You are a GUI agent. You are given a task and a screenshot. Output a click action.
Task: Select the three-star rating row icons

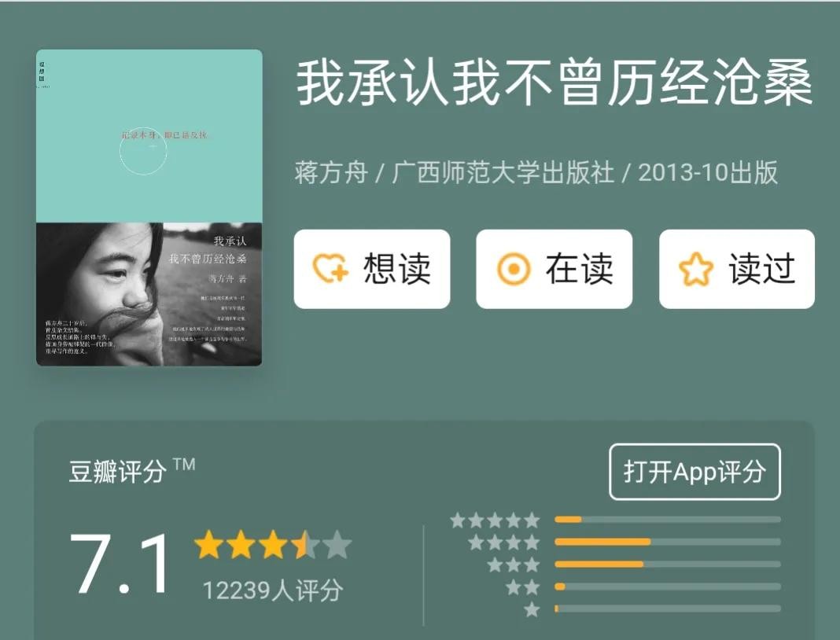(x=514, y=565)
